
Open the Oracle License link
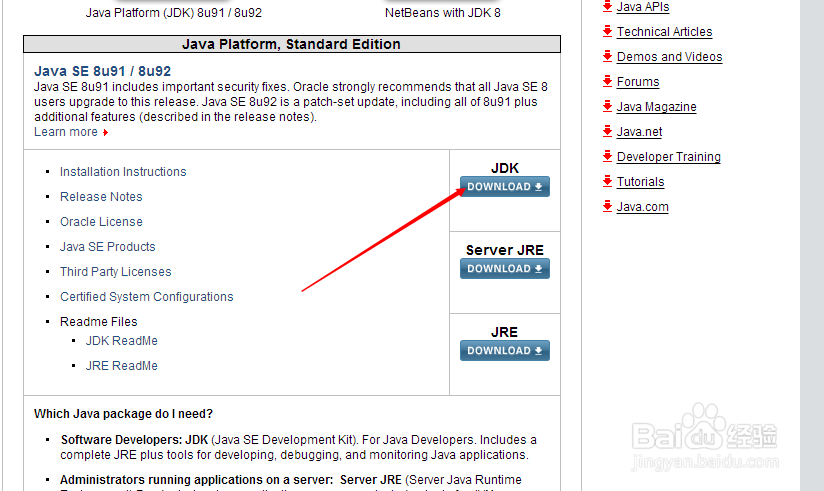tap(101, 222)
